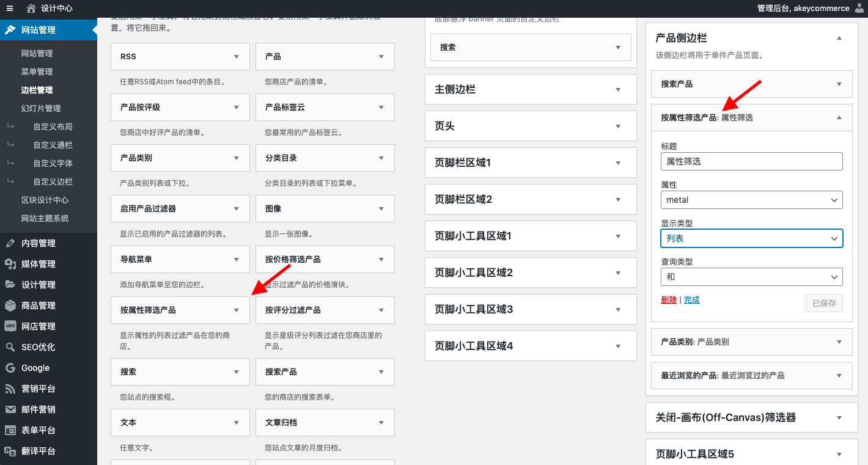Click the 标题 text field
The height and width of the screenshot is (465, 868).
tap(751, 161)
